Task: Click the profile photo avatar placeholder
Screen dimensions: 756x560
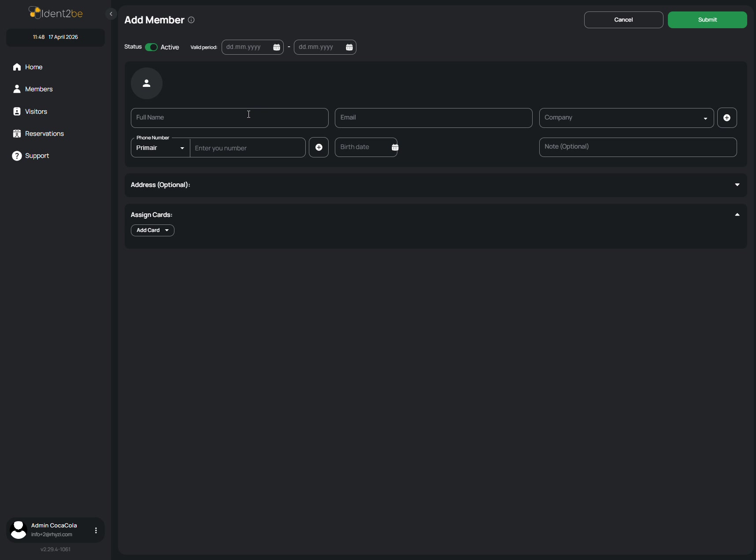Action: coord(147,83)
